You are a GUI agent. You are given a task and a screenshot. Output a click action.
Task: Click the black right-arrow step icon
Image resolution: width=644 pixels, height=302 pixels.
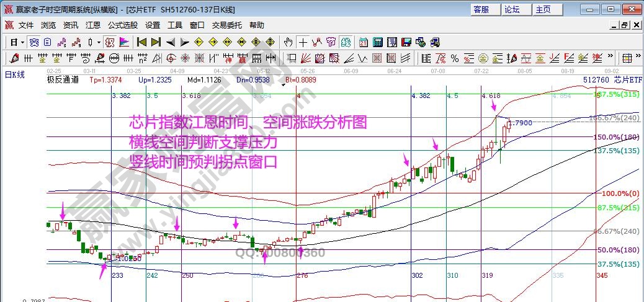pyautogui.click(x=185, y=42)
